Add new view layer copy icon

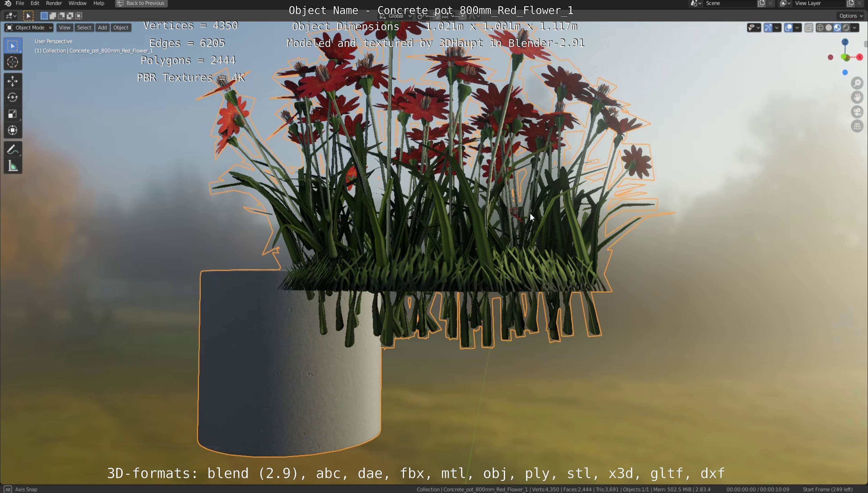point(850,3)
